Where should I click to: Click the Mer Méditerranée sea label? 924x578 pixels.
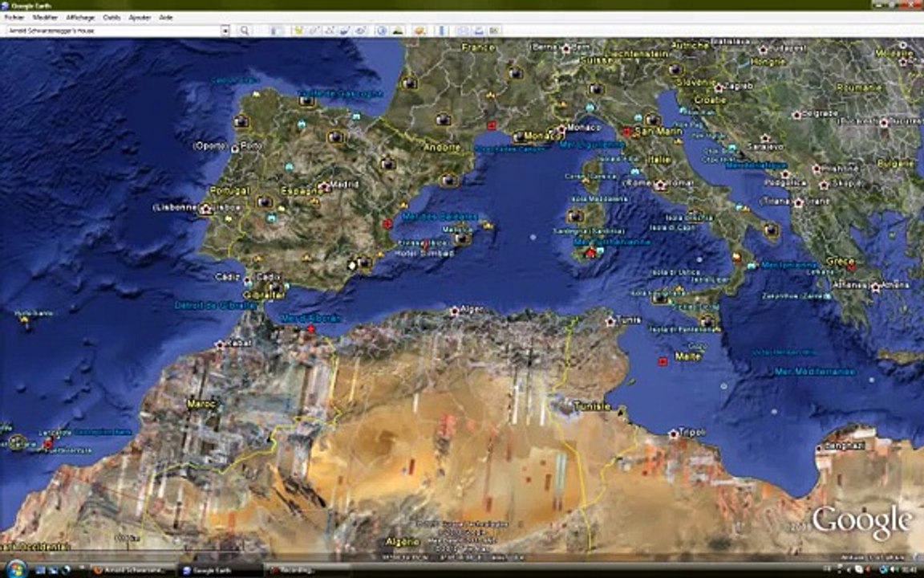point(815,372)
